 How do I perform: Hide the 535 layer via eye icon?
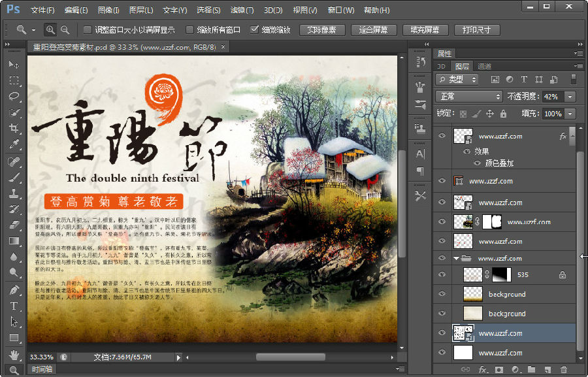(x=442, y=275)
